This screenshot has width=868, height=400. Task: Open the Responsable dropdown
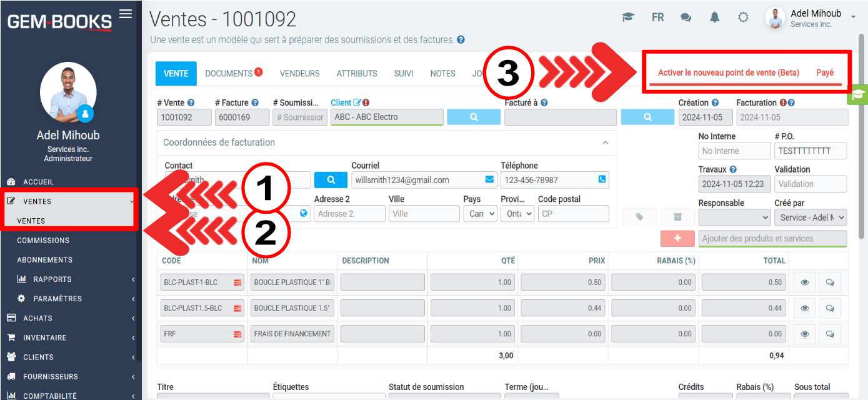734,217
